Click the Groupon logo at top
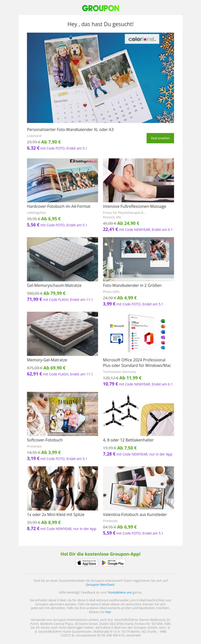201x644 pixels. pos(100,8)
